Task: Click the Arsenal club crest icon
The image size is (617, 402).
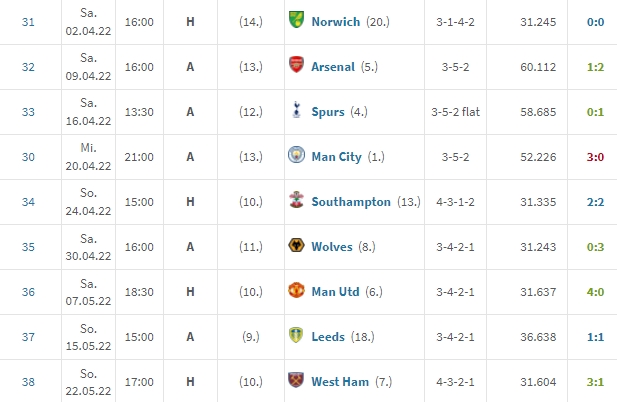Action: [x=296, y=65]
